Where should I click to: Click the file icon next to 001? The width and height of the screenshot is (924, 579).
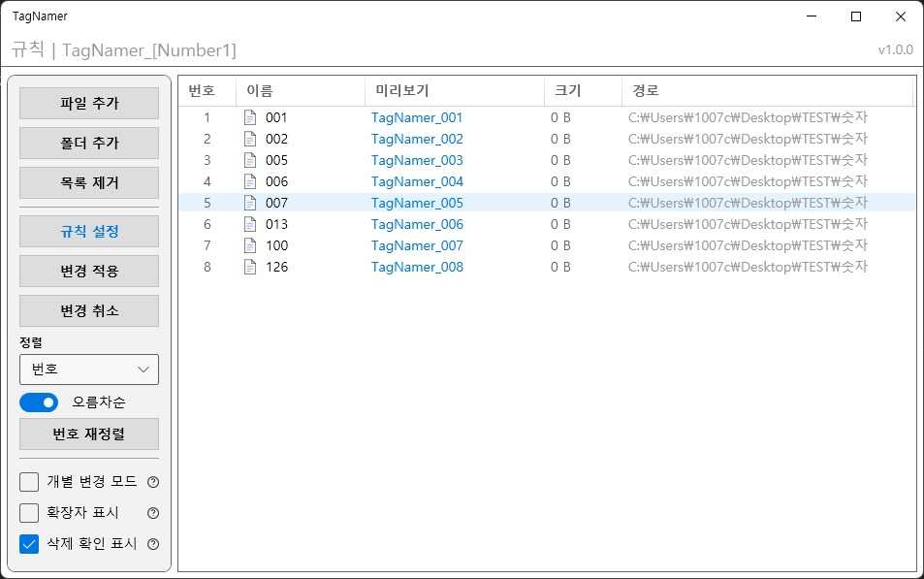(x=250, y=117)
